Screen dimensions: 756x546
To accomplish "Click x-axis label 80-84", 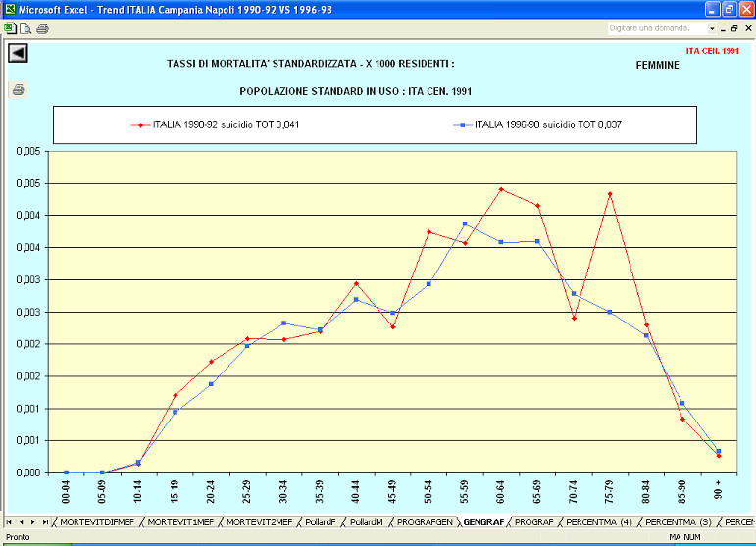I will click(x=646, y=491).
